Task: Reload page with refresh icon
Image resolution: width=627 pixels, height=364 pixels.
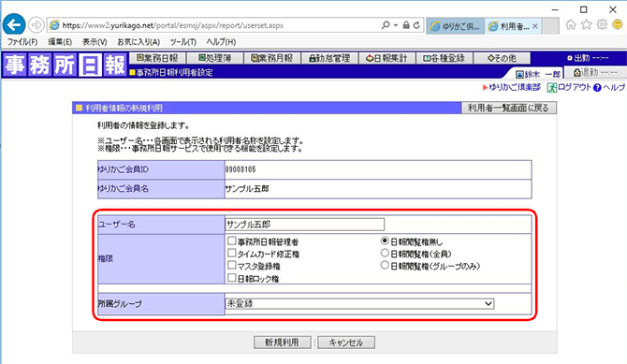Action: coord(416,25)
